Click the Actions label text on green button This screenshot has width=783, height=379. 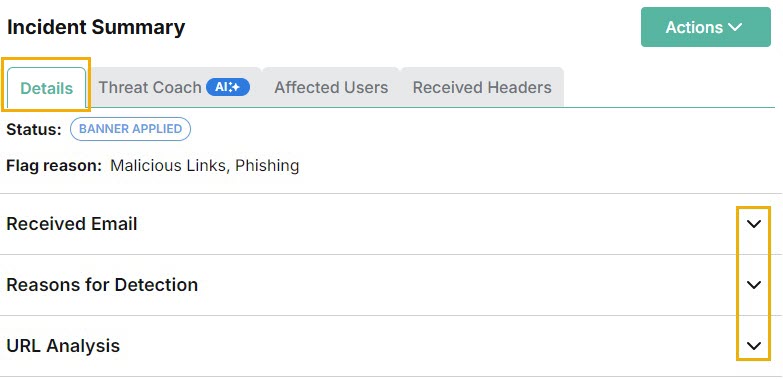tap(694, 27)
